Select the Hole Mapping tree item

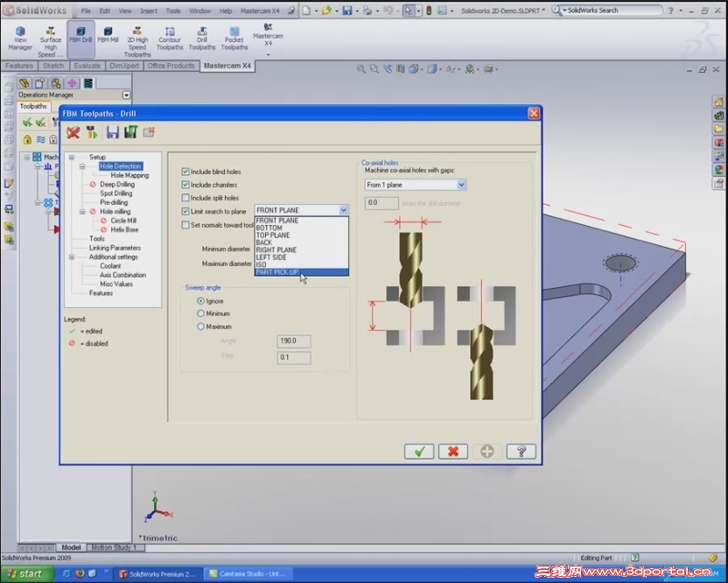129,176
